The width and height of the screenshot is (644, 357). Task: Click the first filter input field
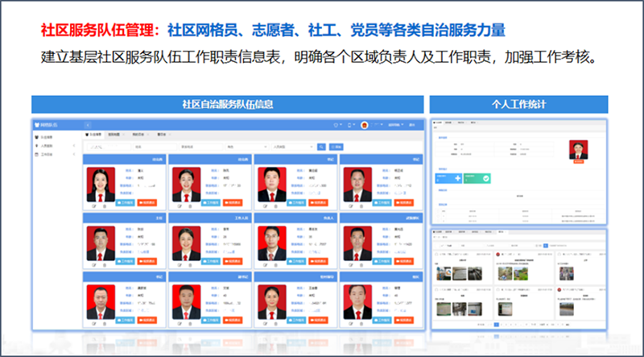[109, 147]
